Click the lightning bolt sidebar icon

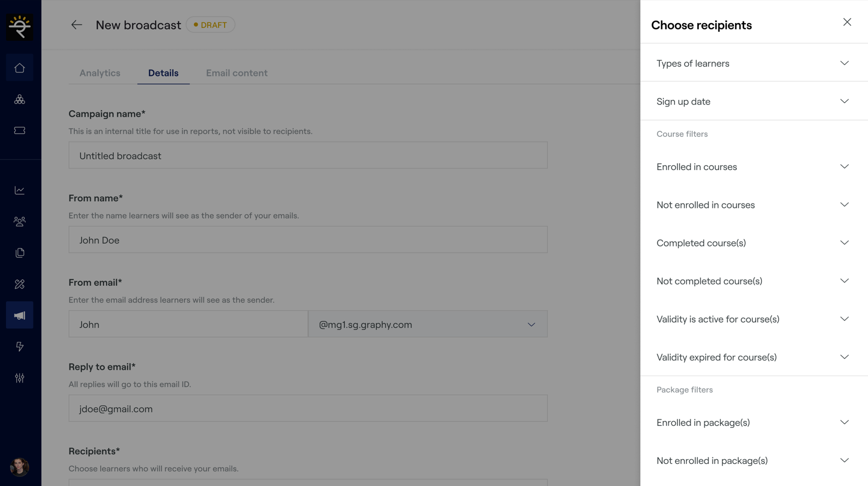tap(19, 347)
